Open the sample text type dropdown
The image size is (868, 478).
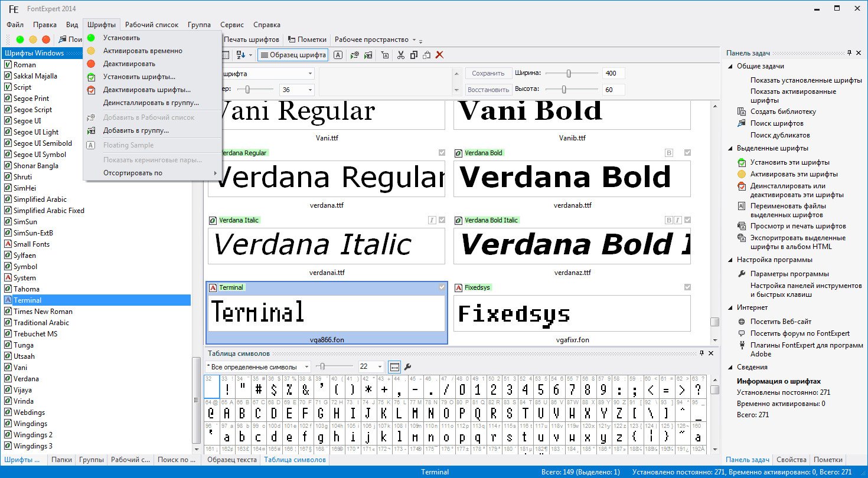[x=311, y=74]
